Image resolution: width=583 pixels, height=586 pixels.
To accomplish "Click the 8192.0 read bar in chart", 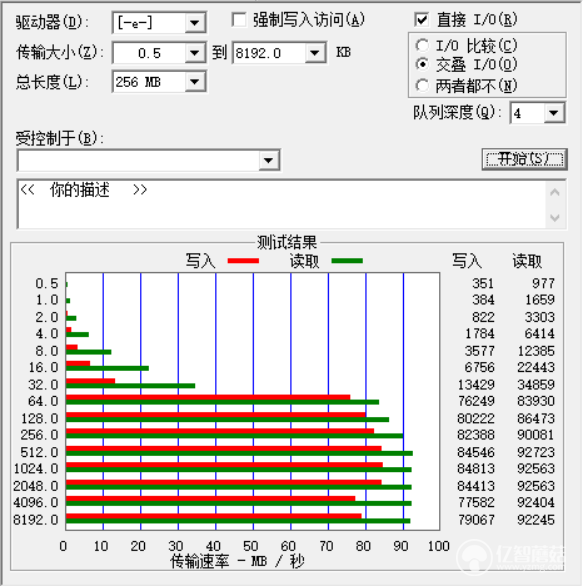I will pyautogui.click(x=238, y=521).
